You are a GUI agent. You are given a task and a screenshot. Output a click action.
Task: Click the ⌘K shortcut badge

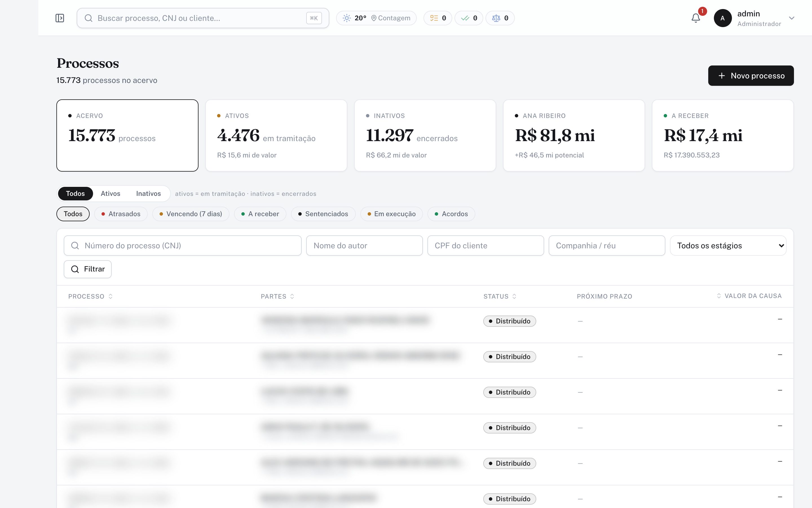(x=314, y=18)
